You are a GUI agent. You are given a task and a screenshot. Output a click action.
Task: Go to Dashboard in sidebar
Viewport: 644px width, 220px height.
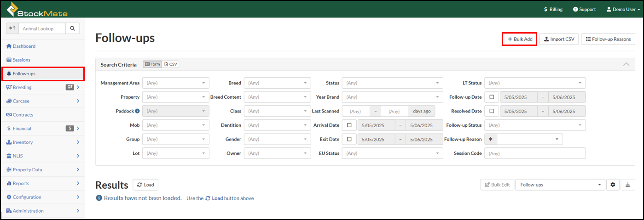(x=42, y=46)
